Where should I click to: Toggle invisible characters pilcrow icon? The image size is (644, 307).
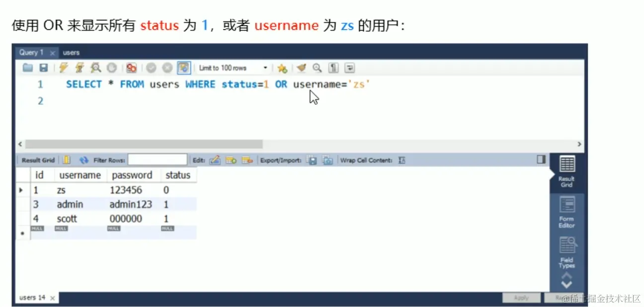pyautogui.click(x=334, y=68)
